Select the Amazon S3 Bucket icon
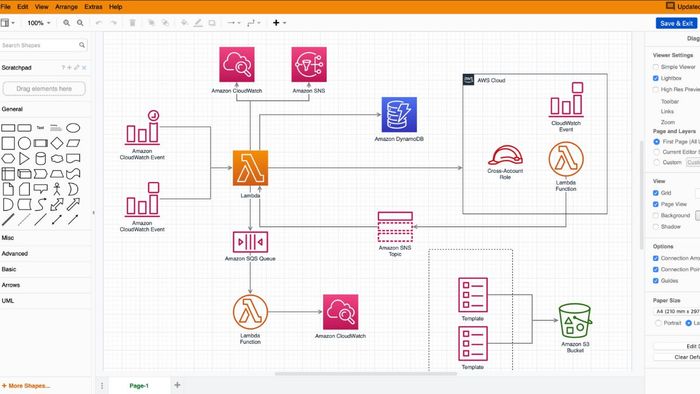 tap(575, 321)
